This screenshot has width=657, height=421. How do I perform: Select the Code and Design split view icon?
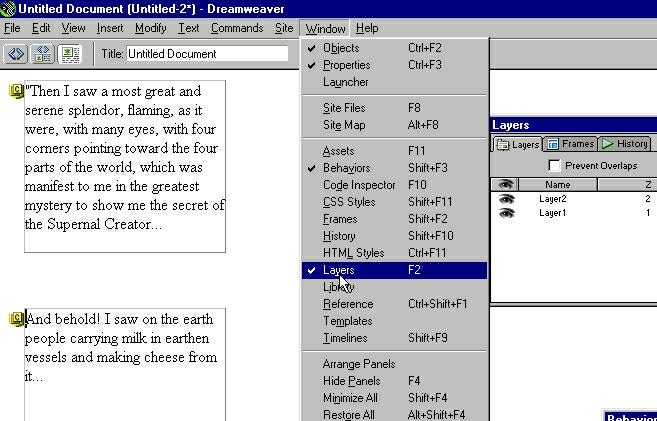43,54
